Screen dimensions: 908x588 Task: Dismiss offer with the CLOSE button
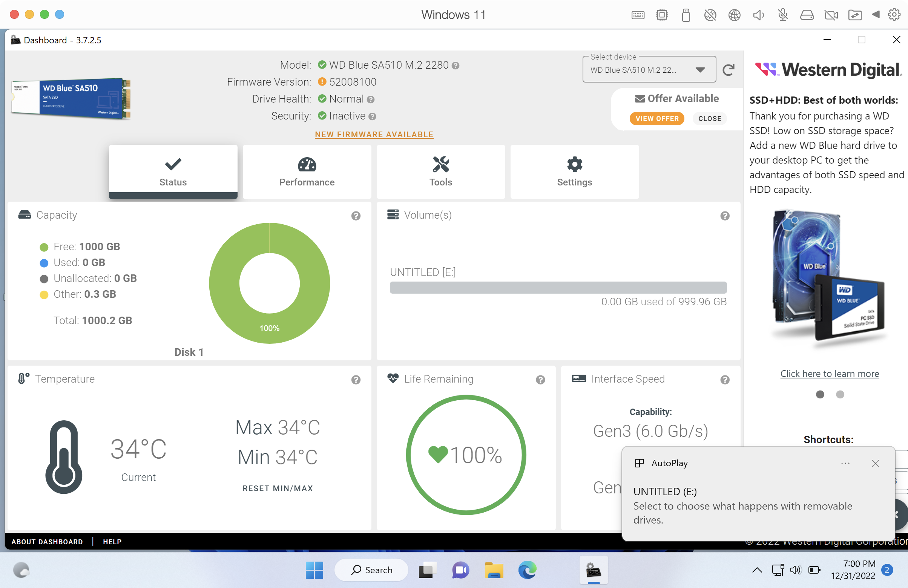710,119
